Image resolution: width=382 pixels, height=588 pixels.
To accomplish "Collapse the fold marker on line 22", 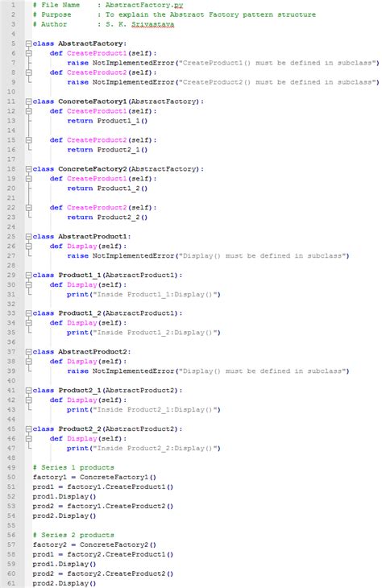I will coord(28,207).
